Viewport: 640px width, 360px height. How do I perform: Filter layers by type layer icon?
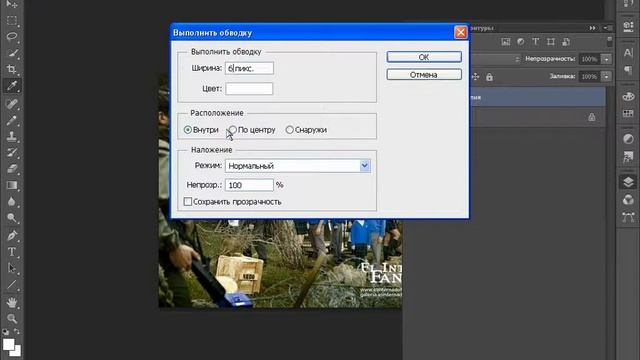(536, 42)
